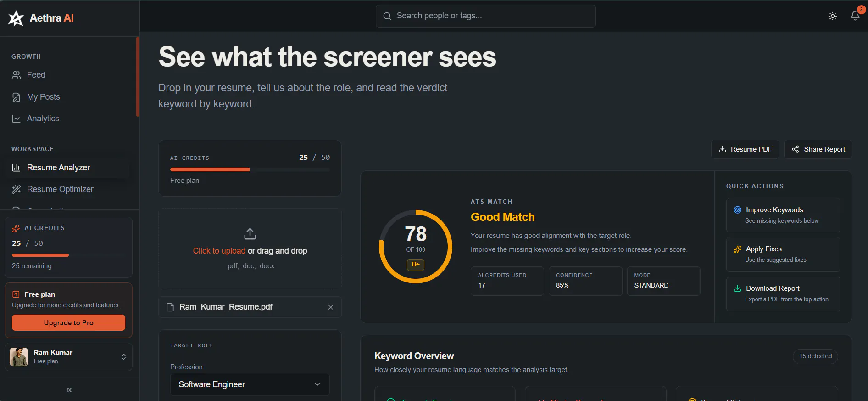The image size is (868, 401).
Task: Click the 'TARGET ROLE' section label
Action: pos(192,345)
